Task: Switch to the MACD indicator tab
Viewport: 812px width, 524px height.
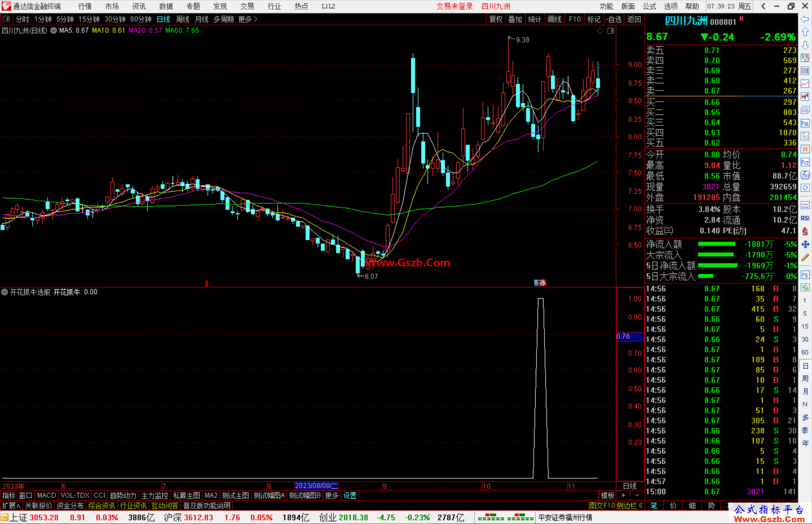Action: [47, 495]
